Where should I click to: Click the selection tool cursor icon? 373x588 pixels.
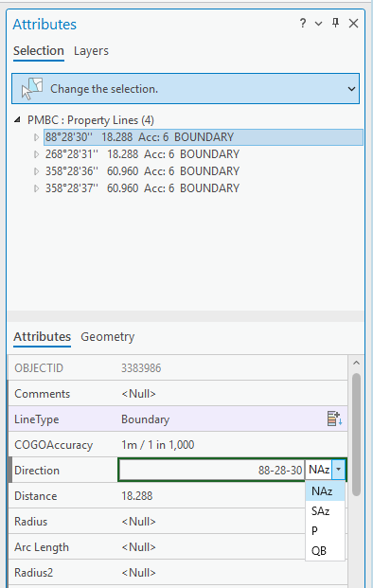click(31, 88)
